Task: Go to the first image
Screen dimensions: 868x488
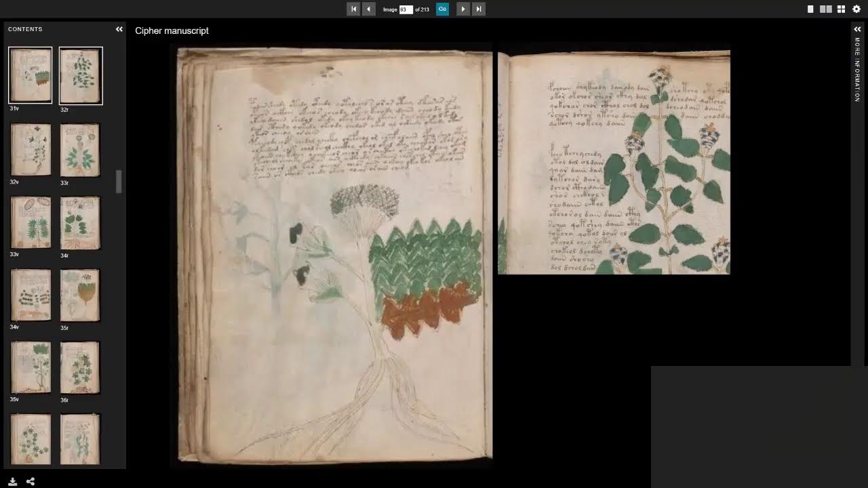Action: 353,9
